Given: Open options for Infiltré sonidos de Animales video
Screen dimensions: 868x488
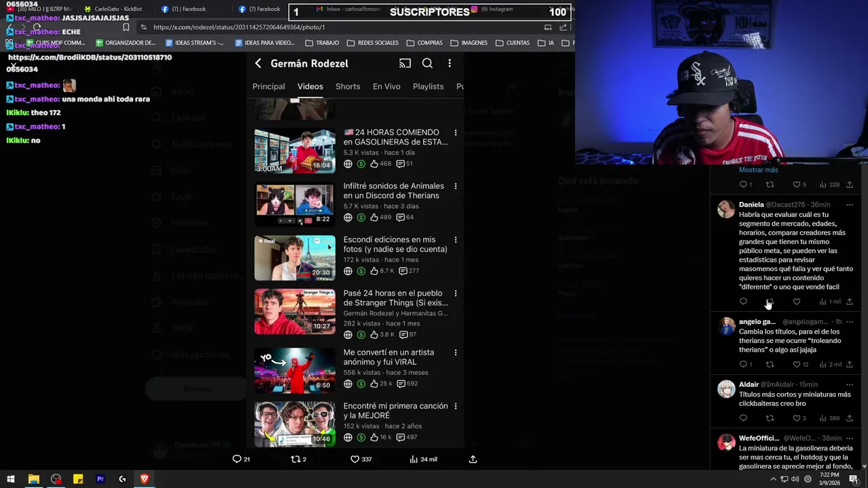Looking at the screenshot, I should (x=456, y=186).
